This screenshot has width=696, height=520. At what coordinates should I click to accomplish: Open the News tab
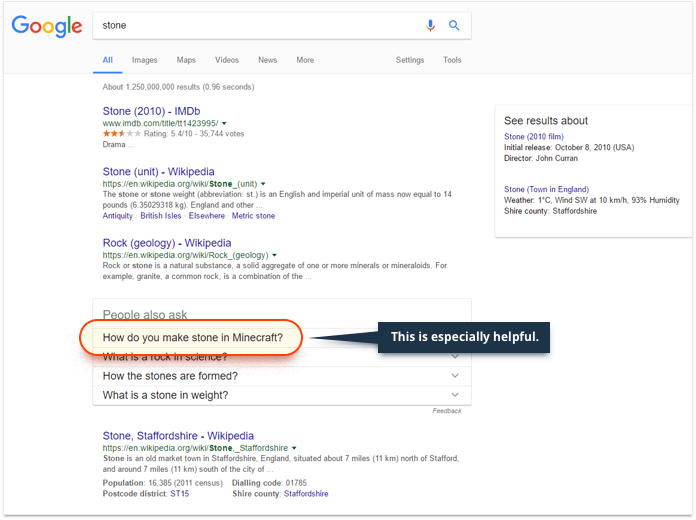click(268, 60)
